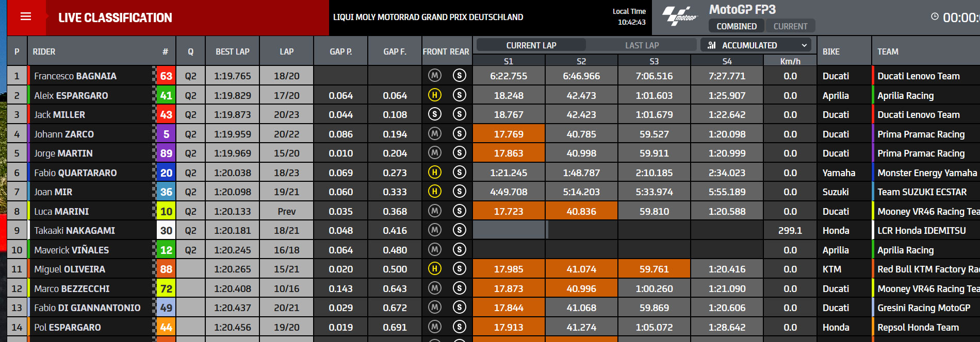Click Nakagami's rear soft tyre icon
The image size is (980, 342).
460,230
